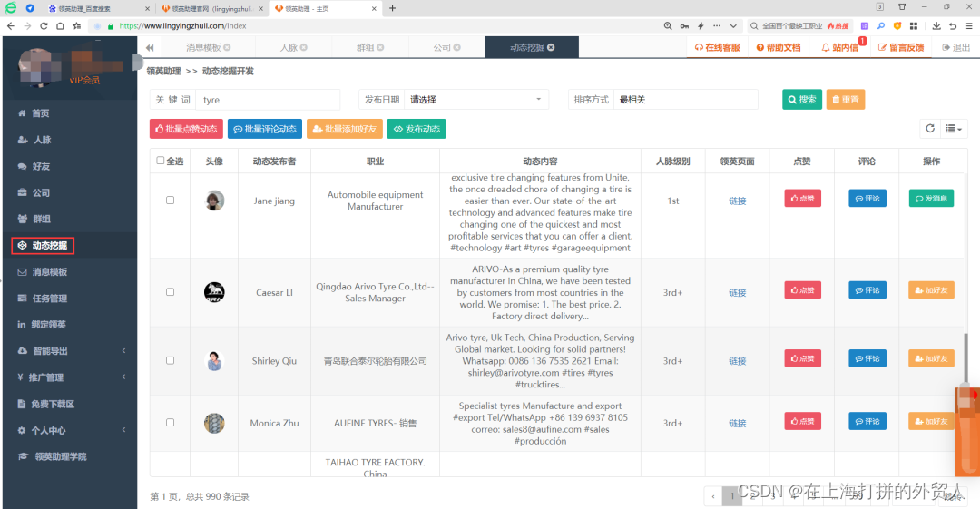Viewport: 980px width, 509px height.
Task: Tick checkbox for Caesar LI row
Action: pyautogui.click(x=170, y=292)
